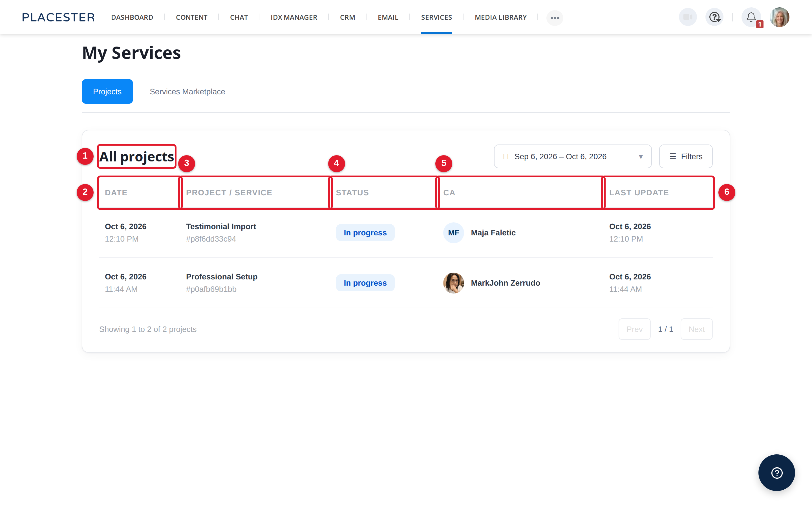Click project ID #p0afb69b1bb
The width and height of the screenshot is (812, 508).
click(211, 289)
